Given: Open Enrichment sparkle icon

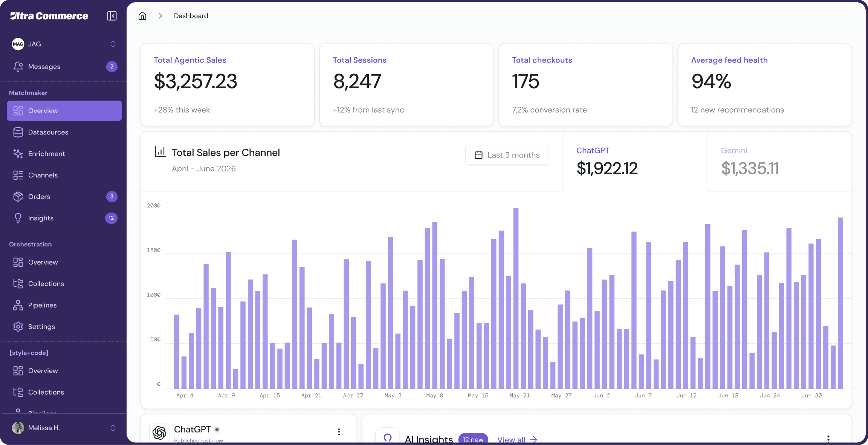Looking at the screenshot, I should pyautogui.click(x=18, y=154).
